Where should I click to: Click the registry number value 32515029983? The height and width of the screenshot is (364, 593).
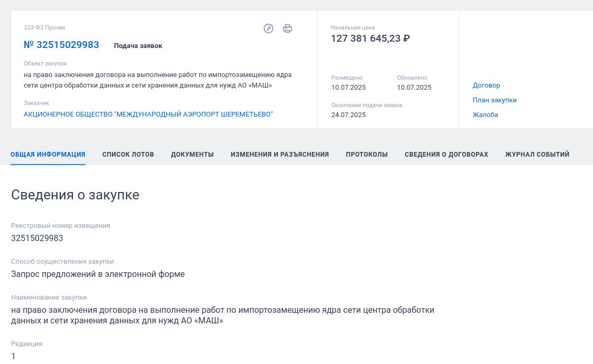[x=37, y=238]
